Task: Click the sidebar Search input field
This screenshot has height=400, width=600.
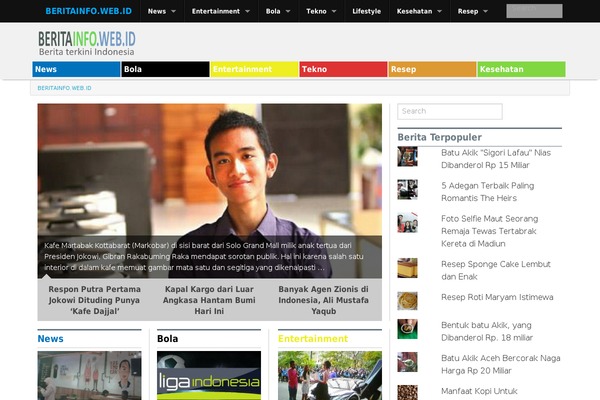Action: (450, 111)
